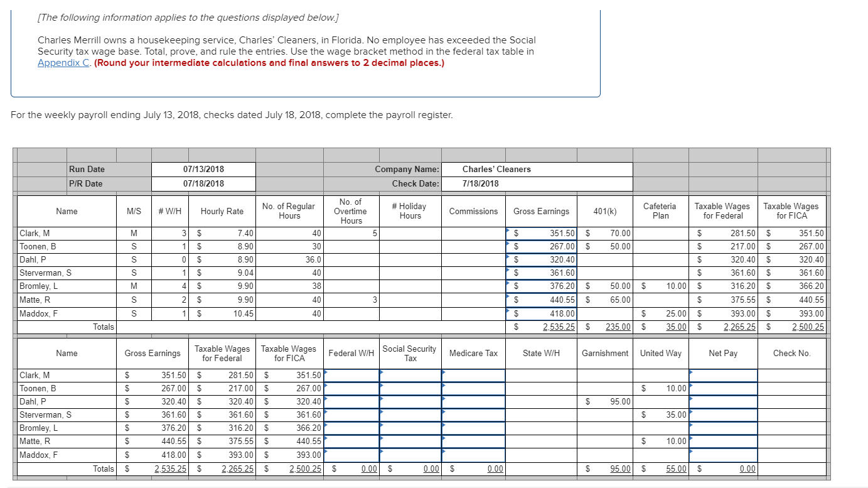Click the Run Date field showing 07/13/2018
Screen dimensions: 868x488
(203, 170)
